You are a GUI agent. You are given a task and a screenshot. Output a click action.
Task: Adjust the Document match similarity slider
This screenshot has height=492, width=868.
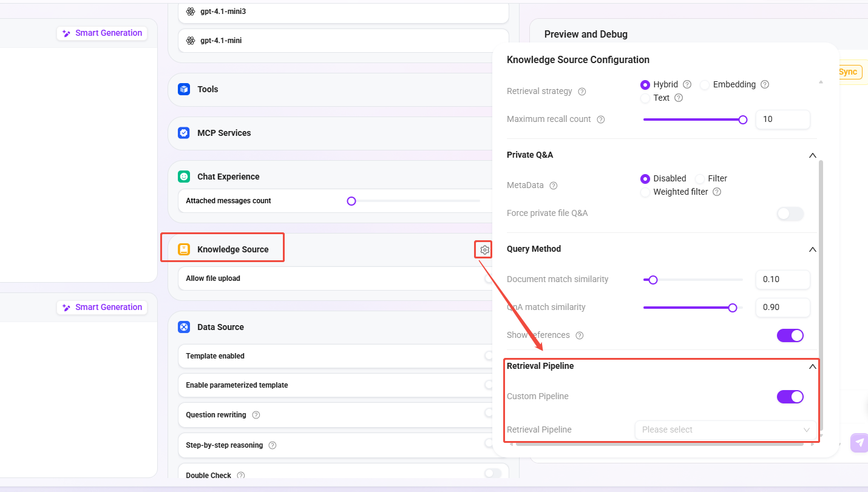(653, 280)
